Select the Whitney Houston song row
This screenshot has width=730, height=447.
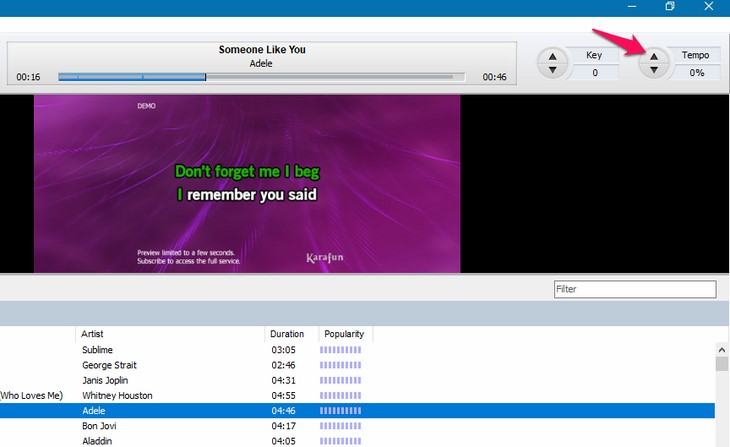(357, 395)
